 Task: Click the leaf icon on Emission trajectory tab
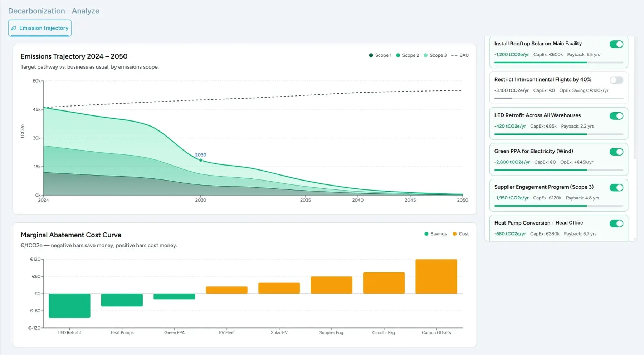point(14,28)
